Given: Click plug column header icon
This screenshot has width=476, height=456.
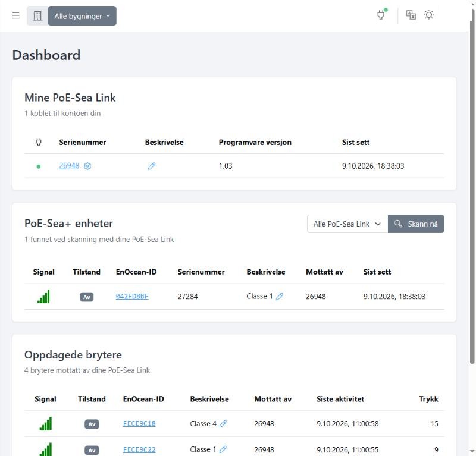Looking at the screenshot, I should pos(39,142).
